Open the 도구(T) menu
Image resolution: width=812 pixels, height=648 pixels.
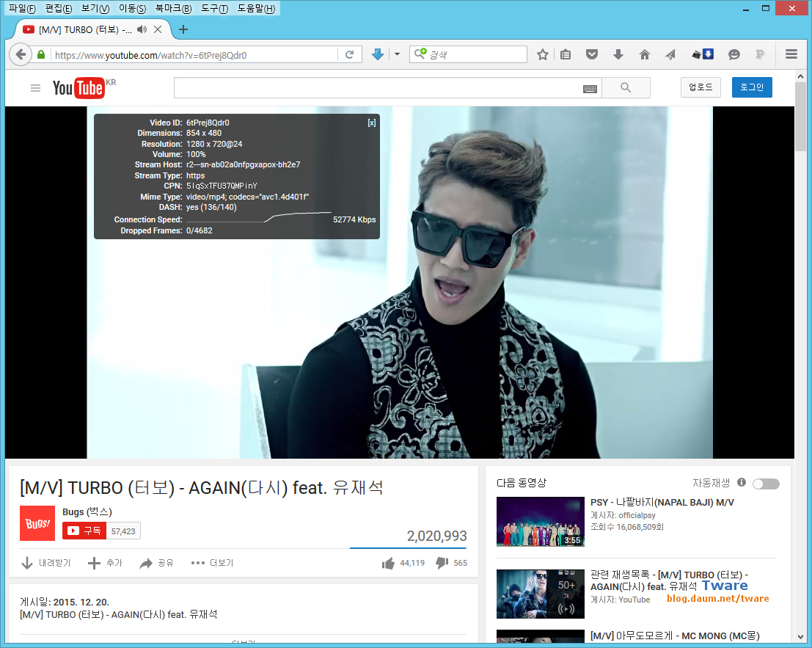(214, 8)
